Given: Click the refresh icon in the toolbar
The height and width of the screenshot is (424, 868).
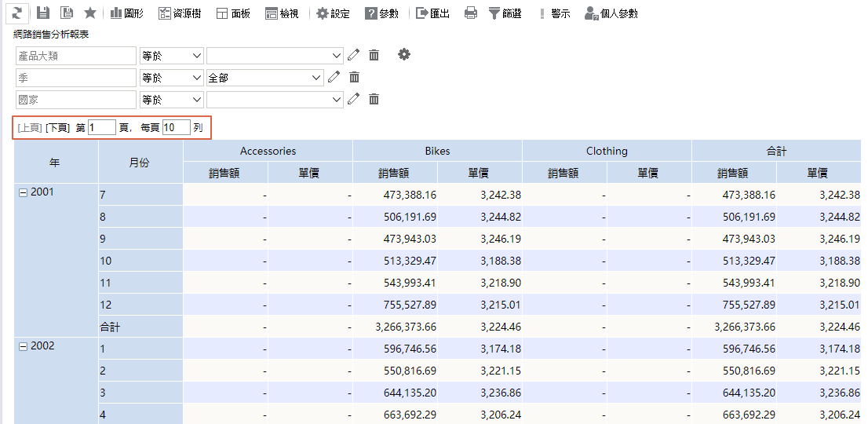Looking at the screenshot, I should pos(16,13).
